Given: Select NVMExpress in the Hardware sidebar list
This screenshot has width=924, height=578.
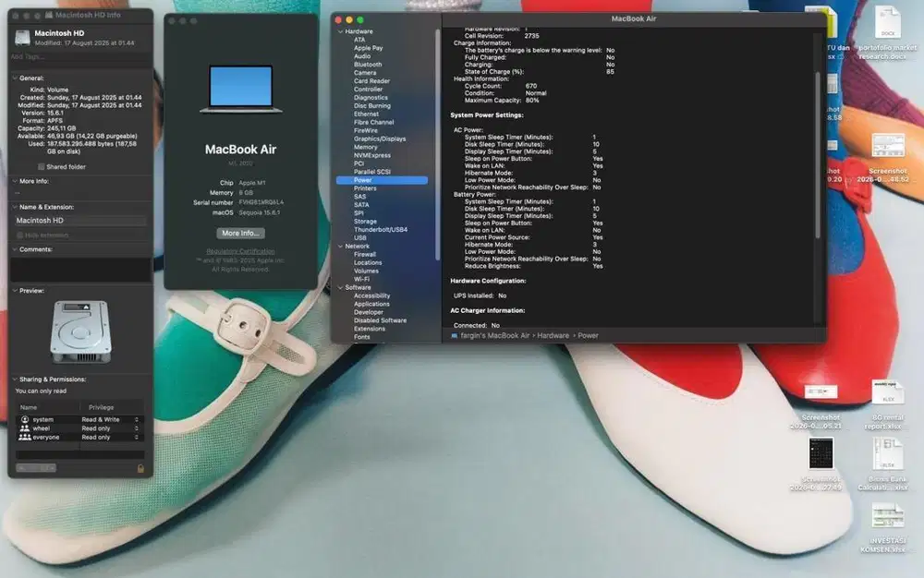Looking at the screenshot, I should click(371, 155).
